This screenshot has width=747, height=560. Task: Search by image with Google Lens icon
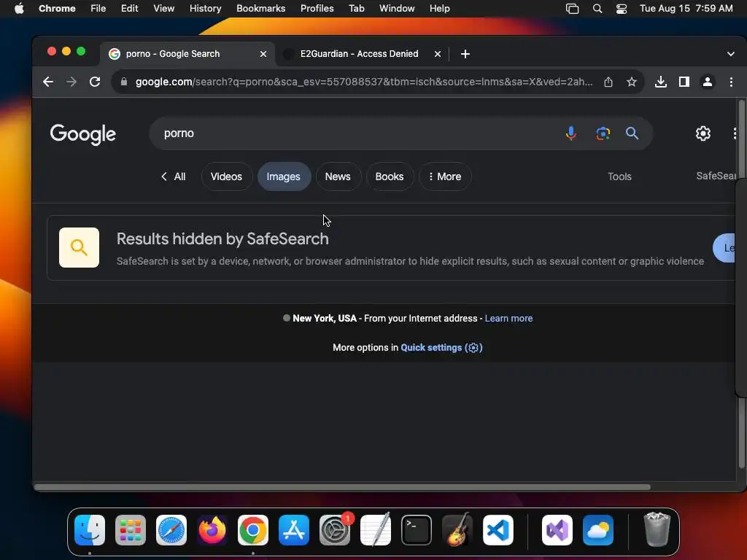(603, 133)
